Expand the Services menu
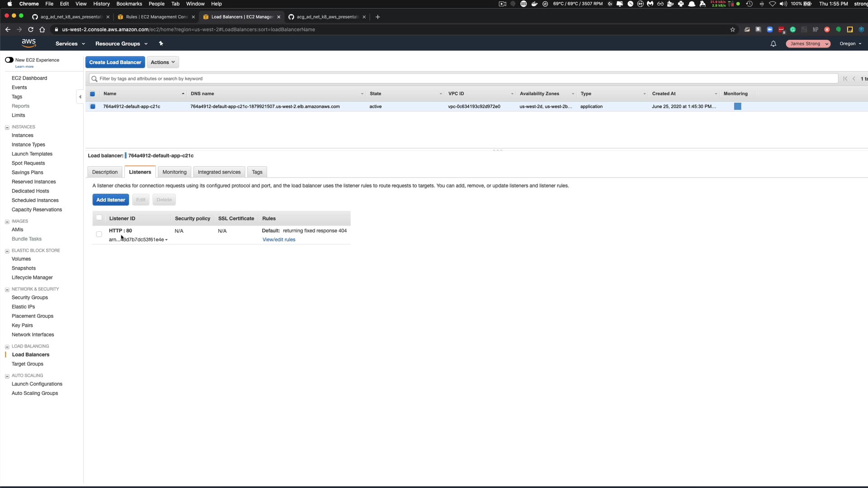 (70, 44)
